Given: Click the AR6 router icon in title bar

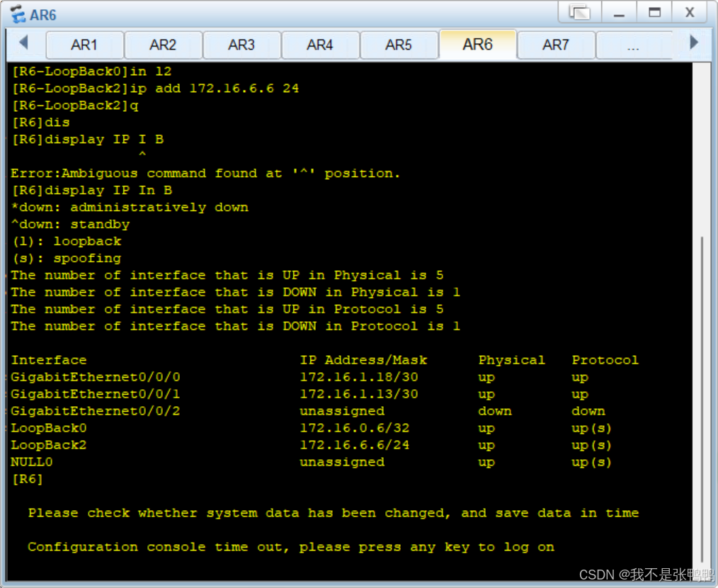Looking at the screenshot, I should click(18, 14).
